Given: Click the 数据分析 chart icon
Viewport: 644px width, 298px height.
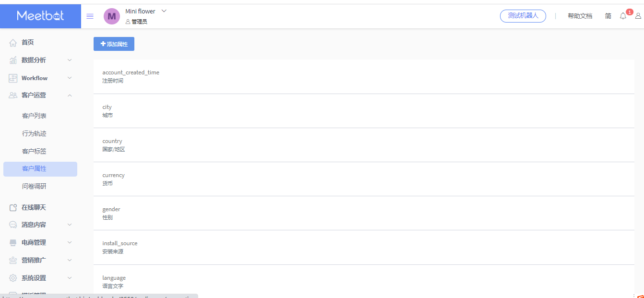Looking at the screenshot, I should click(x=13, y=60).
